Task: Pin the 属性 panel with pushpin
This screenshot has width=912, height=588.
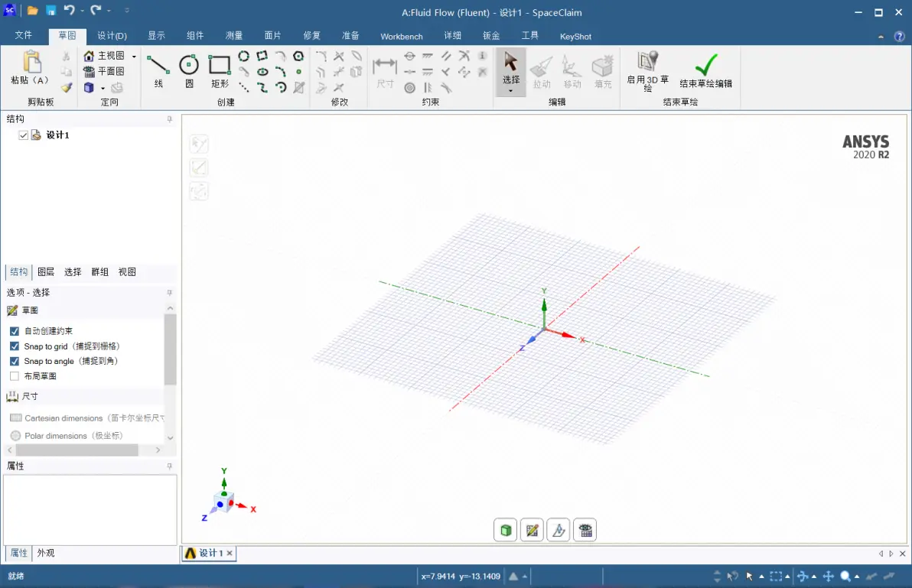Action: click(x=169, y=466)
